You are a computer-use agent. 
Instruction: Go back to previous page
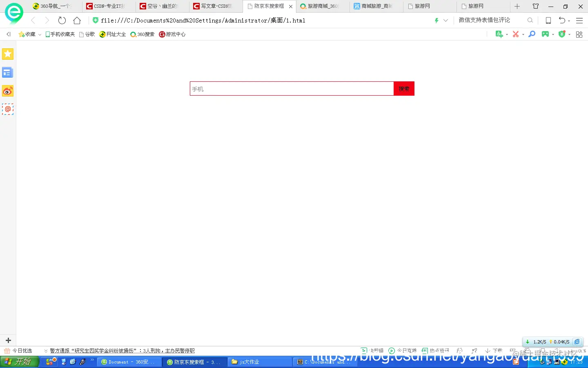pos(33,20)
